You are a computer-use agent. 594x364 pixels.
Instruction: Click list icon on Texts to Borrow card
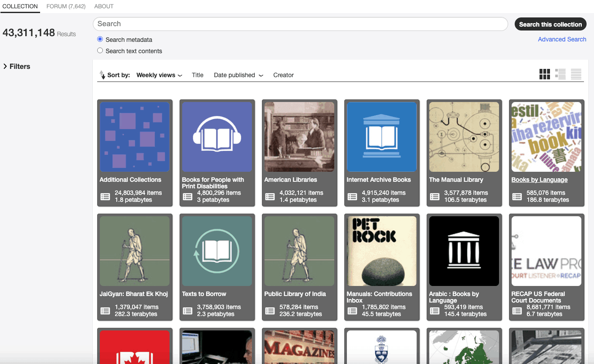pos(188,311)
